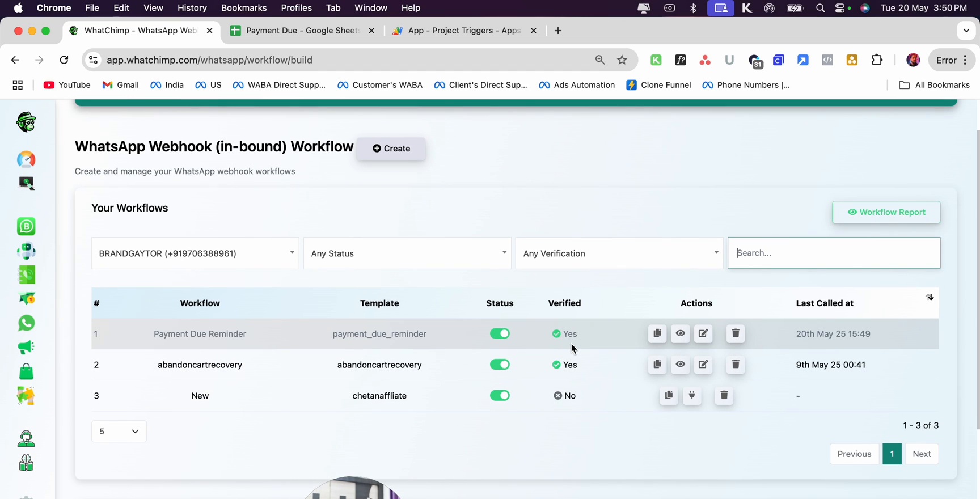Click the workflow Search input field

[x=834, y=253]
